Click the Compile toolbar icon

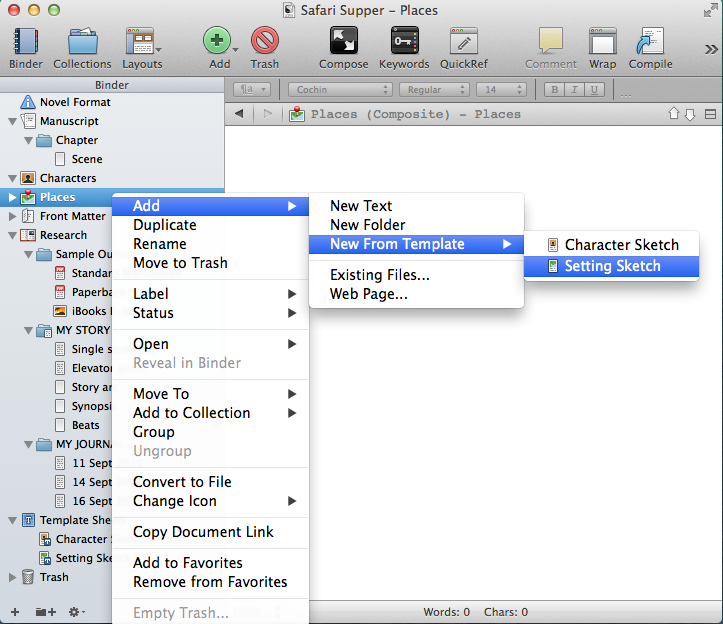click(650, 41)
